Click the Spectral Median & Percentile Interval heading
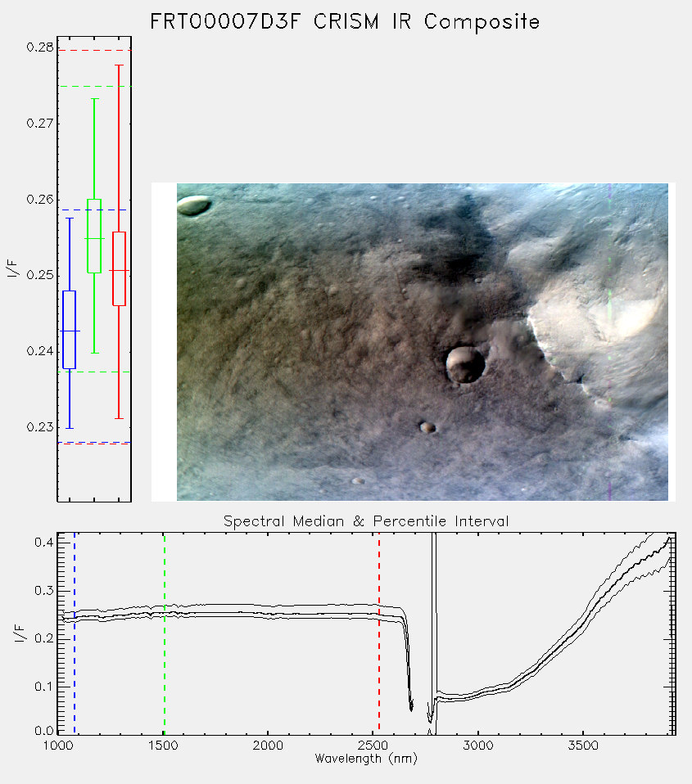Image resolution: width=692 pixels, height=784 pixels. tap(366, 521)
